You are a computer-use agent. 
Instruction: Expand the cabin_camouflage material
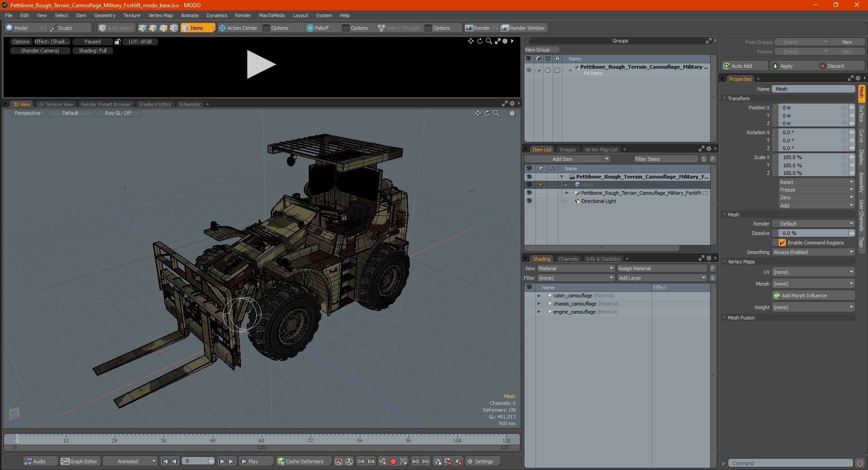tap(539, 296)
